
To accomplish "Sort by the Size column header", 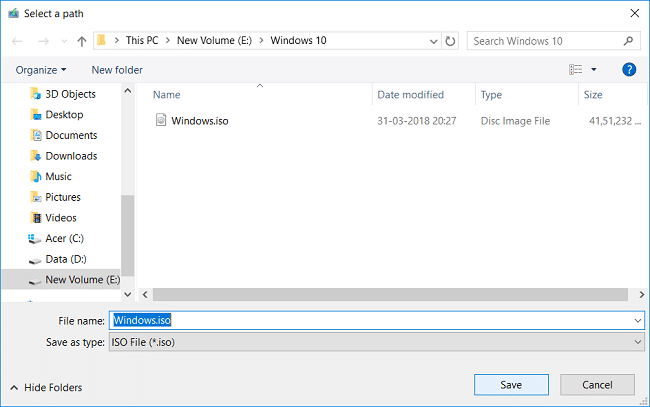I will pos(593,95).
